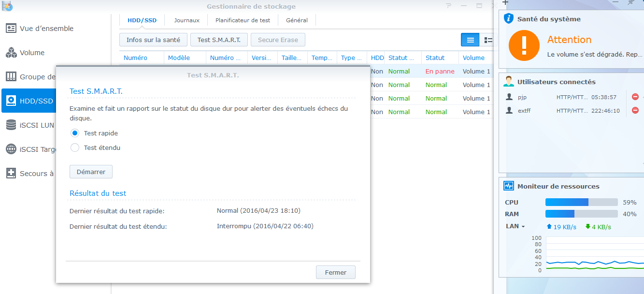Switch to list view icon

point(470,40)
